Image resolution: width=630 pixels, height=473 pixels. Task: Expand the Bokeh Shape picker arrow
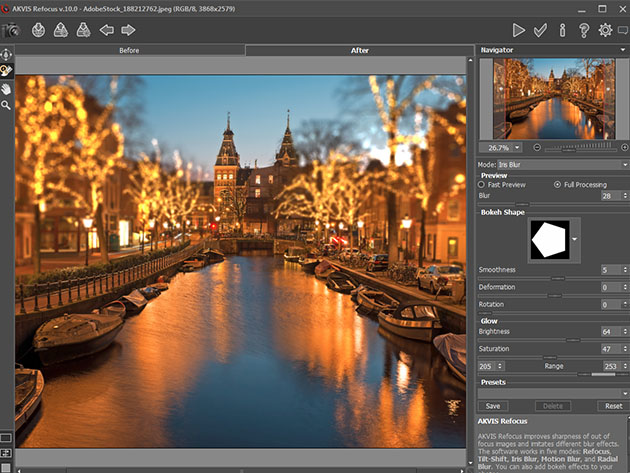tap(575, 239)
